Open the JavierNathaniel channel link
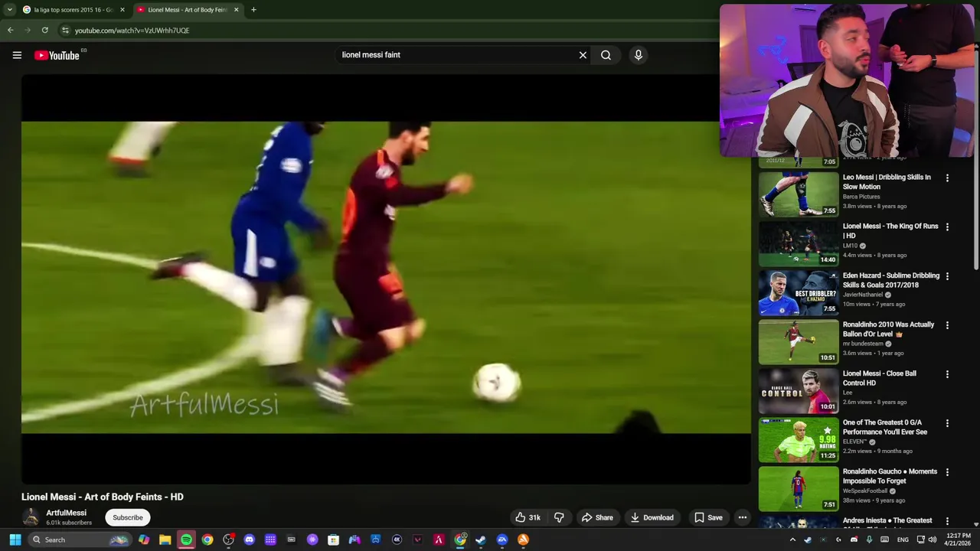Image resolution: width=980 pixels, height=551 pixels. click(864, 295)
